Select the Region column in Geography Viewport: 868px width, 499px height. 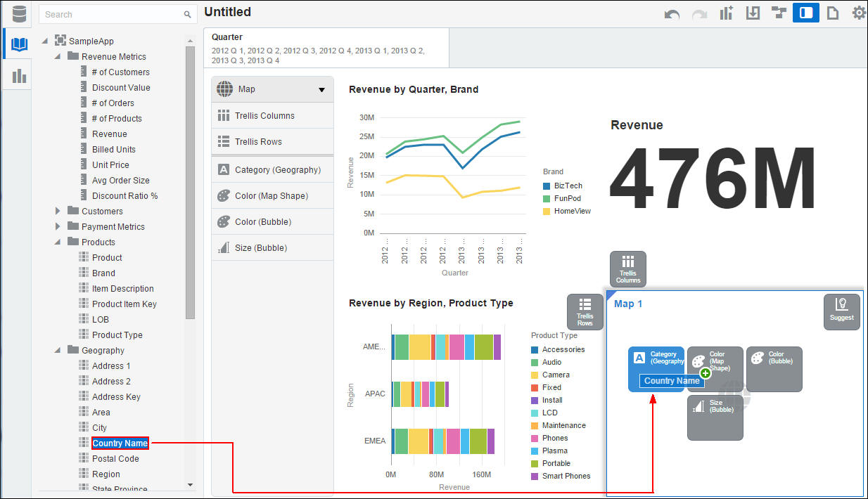click(x=106, y=474)
